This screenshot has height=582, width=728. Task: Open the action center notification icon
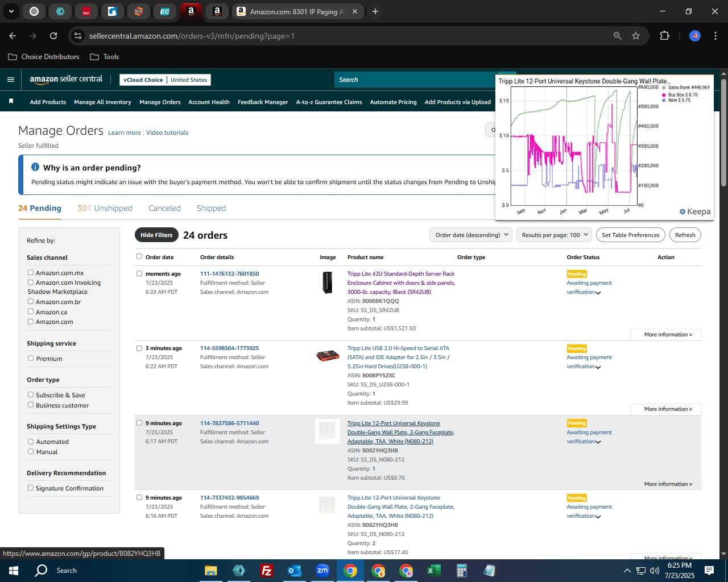709,571
